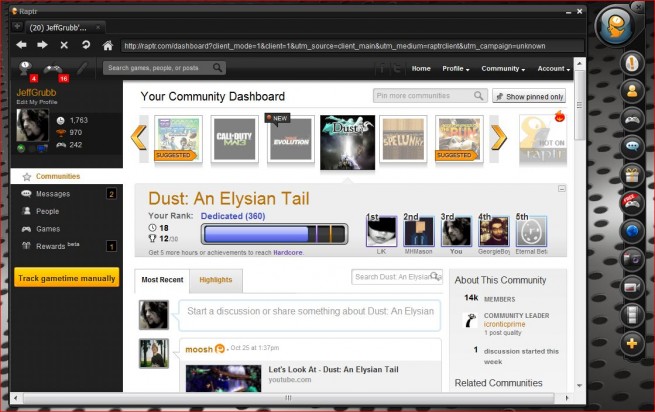Open the Dedicated (360) rank link
The image size is (655, 412).
[x=233, y=216]
